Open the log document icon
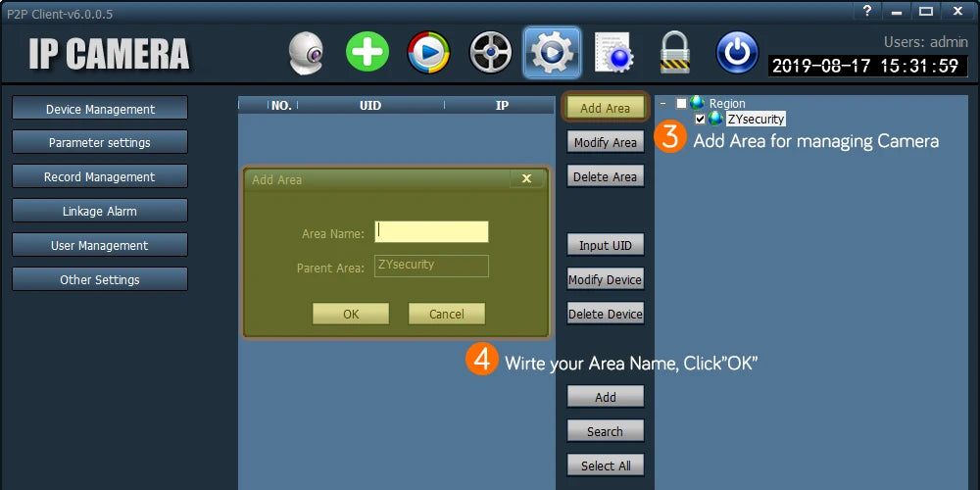Viewport: 980px width, 490px height. [613, 53]
